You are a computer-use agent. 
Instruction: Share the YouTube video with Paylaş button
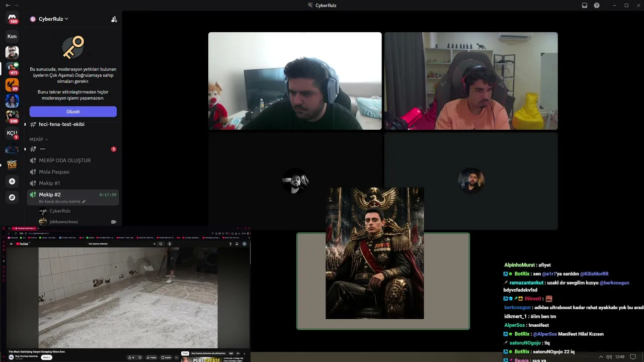[151, 357]
